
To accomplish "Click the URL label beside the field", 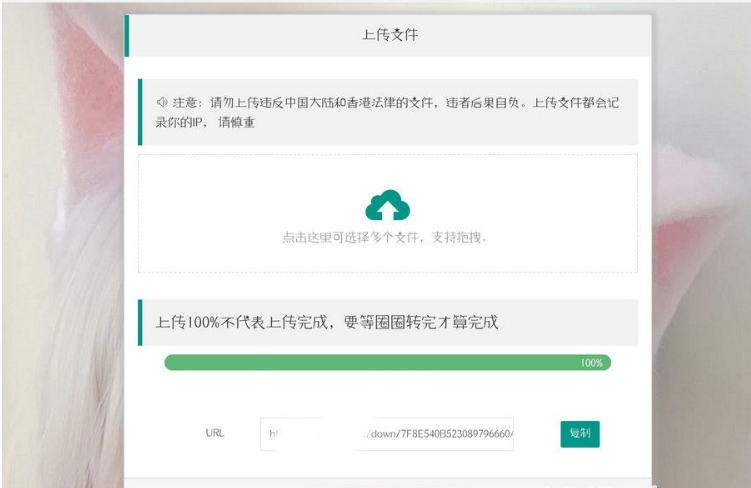I will coord(215,433).
